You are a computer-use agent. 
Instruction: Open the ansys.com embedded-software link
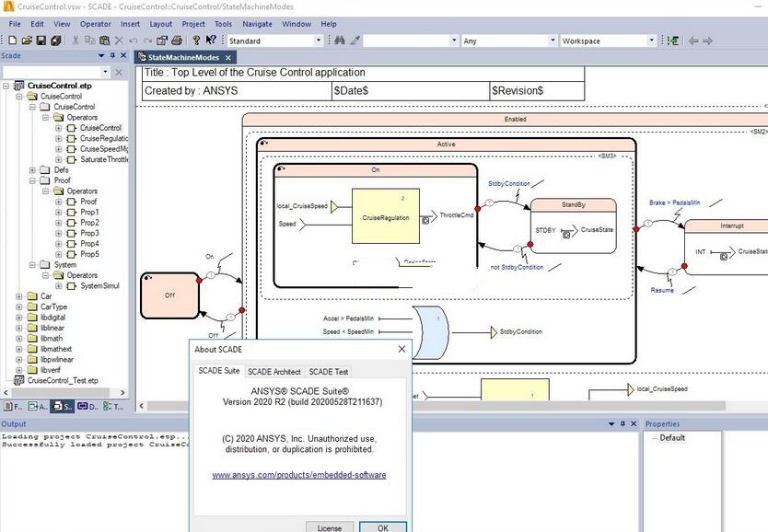[x=298, y=475]
